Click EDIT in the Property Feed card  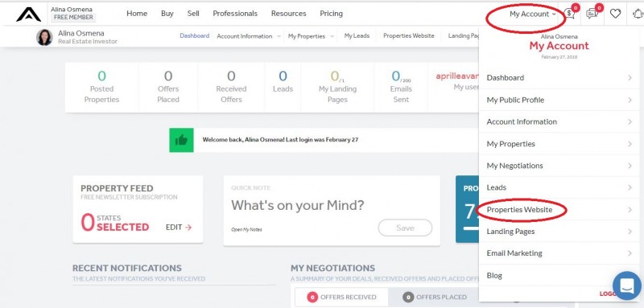click(x=179, y=228)
